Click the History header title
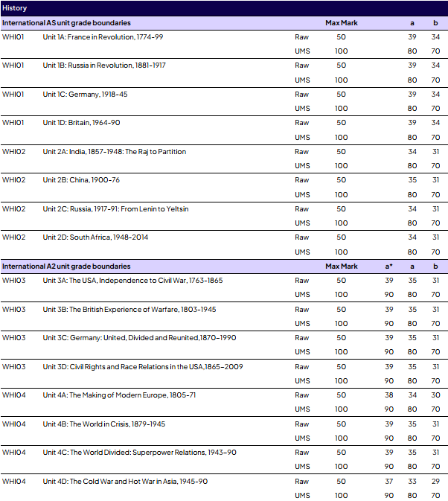 (x=14, y=8)
